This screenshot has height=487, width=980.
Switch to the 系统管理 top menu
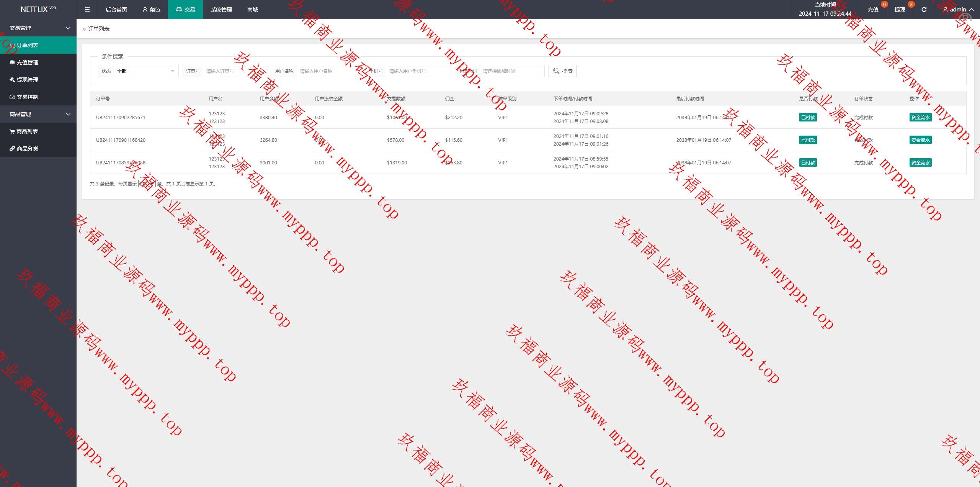(221, 10)
